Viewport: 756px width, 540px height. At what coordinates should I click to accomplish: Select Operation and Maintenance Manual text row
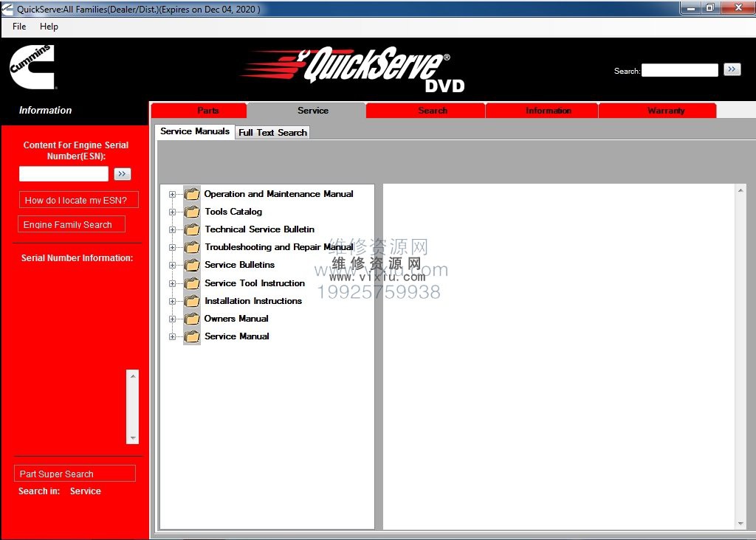(x=278, y=194)
